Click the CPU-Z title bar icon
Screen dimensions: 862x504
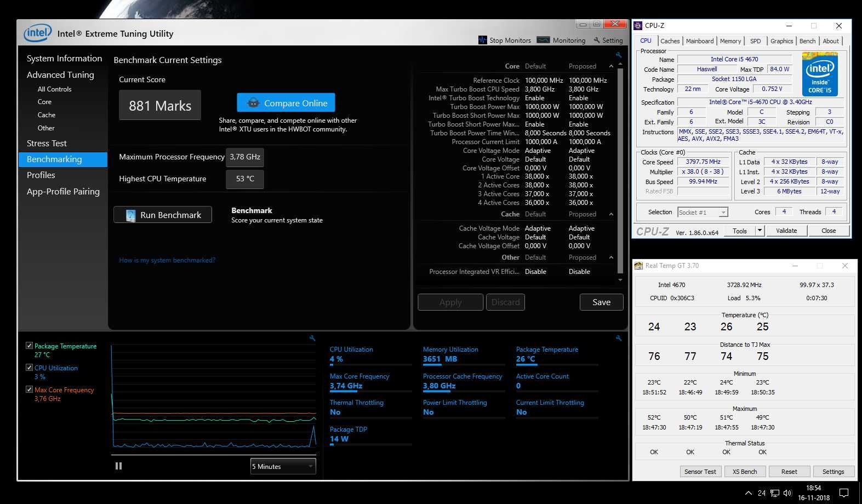point(638,25)
